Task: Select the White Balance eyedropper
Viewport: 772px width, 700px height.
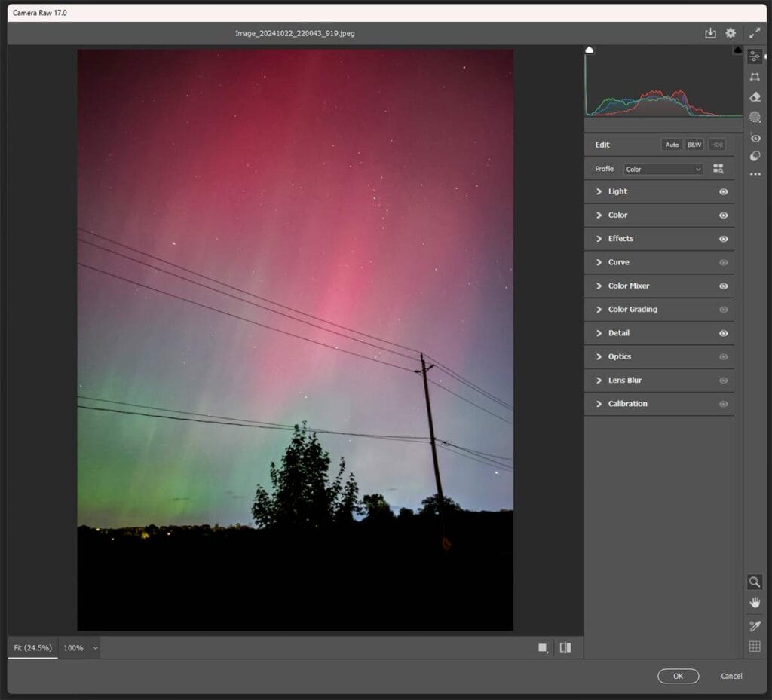Action: 755,624
